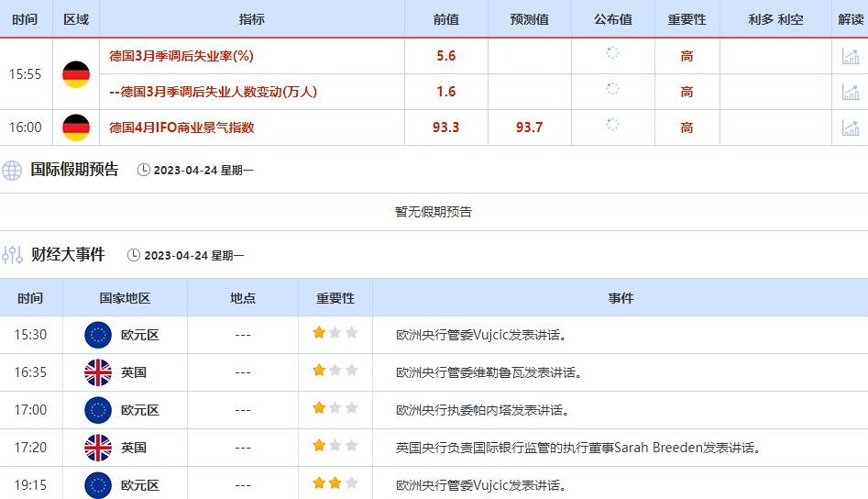The height and width of the screenshot is (499, 868).
Task: Click the EU flag in 15:30 event row
Action: pos(97,335)
